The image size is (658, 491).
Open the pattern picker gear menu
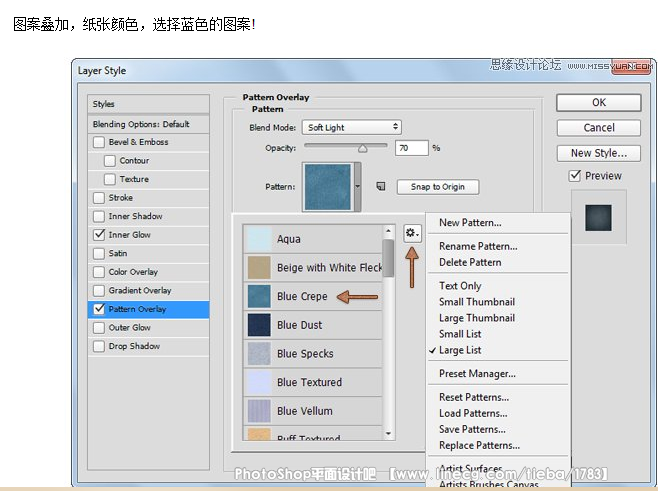click(x=412, y=233)
